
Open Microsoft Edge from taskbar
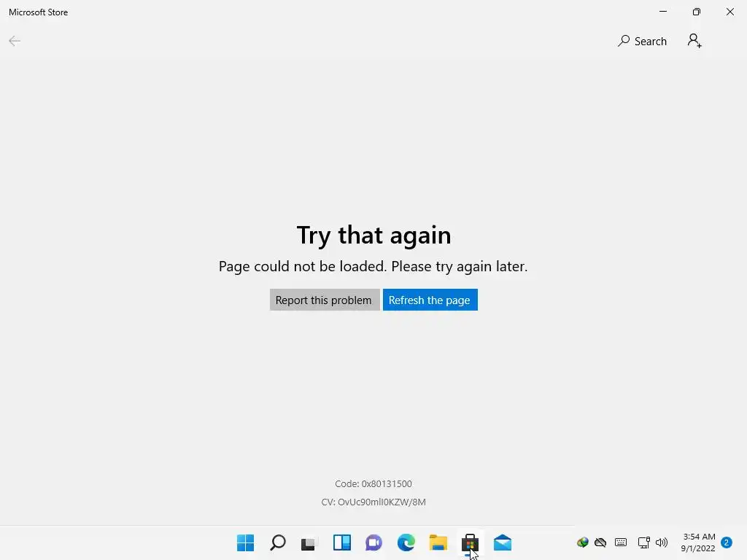click(x=406, y=542)
